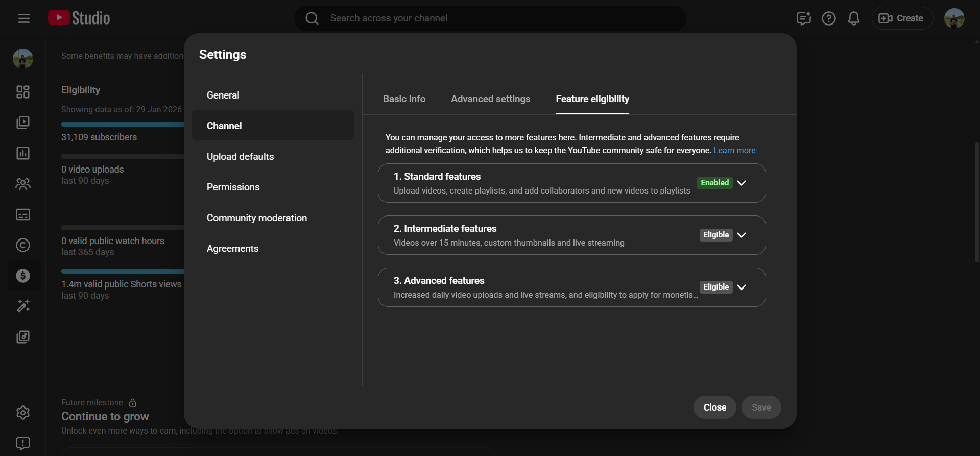
Task: Open the notifications bell
Action: (853, 18)
